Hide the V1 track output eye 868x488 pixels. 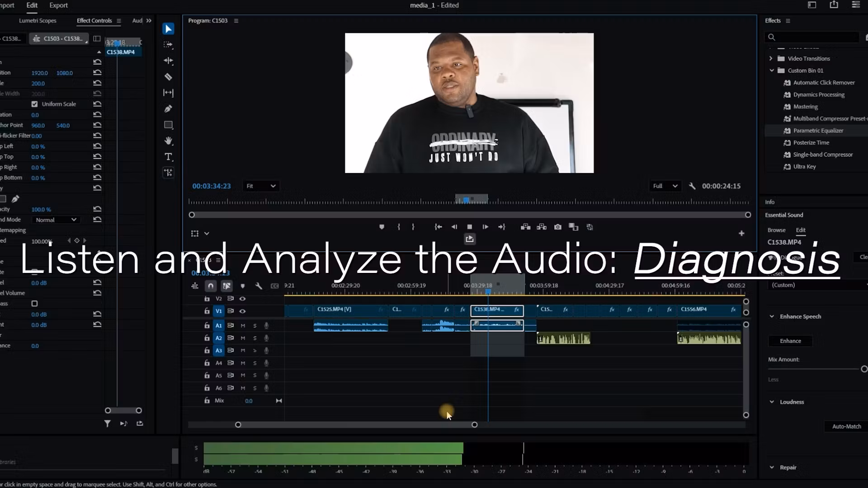[242, 311]
